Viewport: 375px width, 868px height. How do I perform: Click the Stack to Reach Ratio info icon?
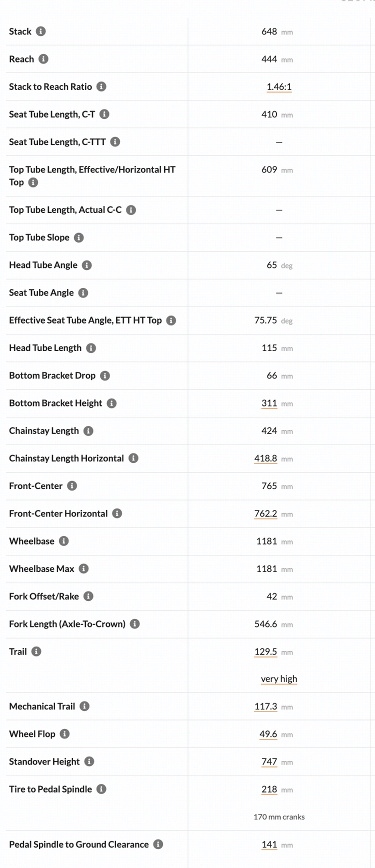point(101,86)
